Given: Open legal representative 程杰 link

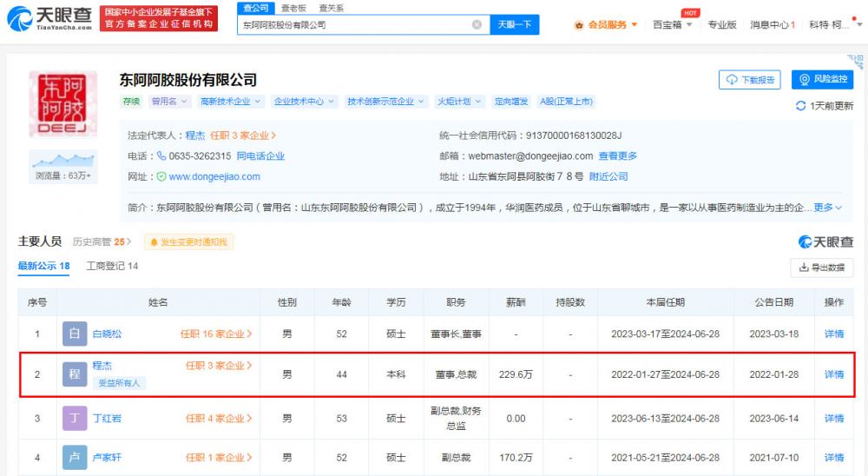Looking at the screenshot, I should 194,136.
